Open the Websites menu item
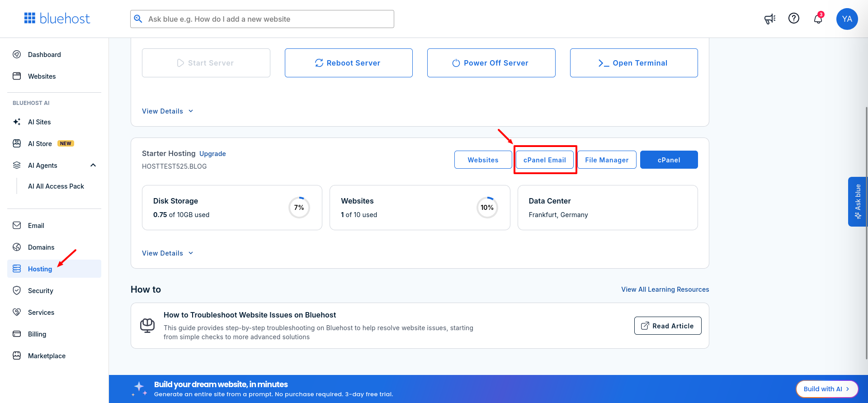 point(54,76)
